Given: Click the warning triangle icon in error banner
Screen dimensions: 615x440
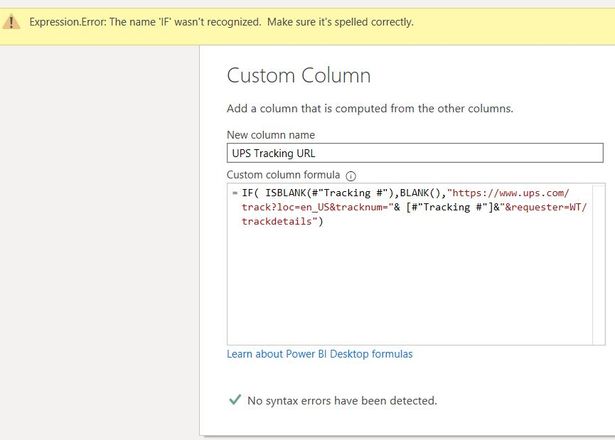Looking at the screenshot, I should coord(11,22).
